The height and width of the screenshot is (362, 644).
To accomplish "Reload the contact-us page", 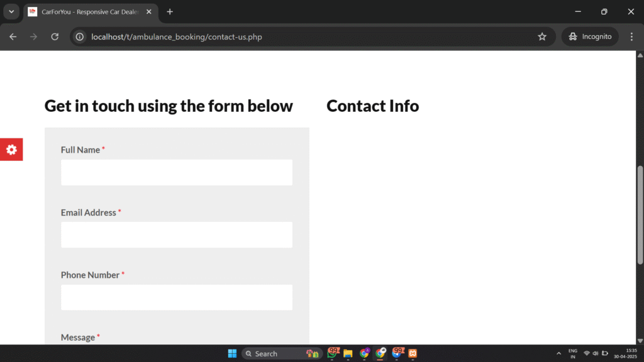I will (x=55, y=36).
